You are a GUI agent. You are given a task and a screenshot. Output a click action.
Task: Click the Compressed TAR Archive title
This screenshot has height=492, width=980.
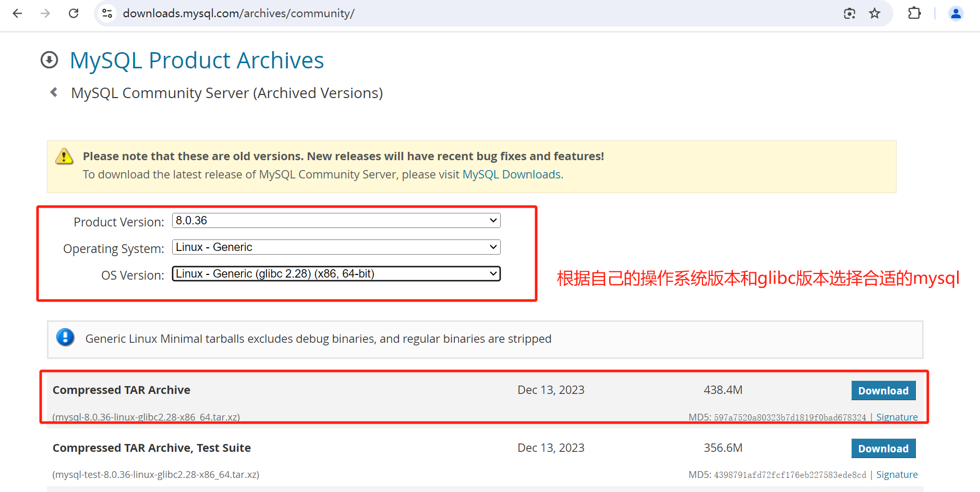pos(122,390)
